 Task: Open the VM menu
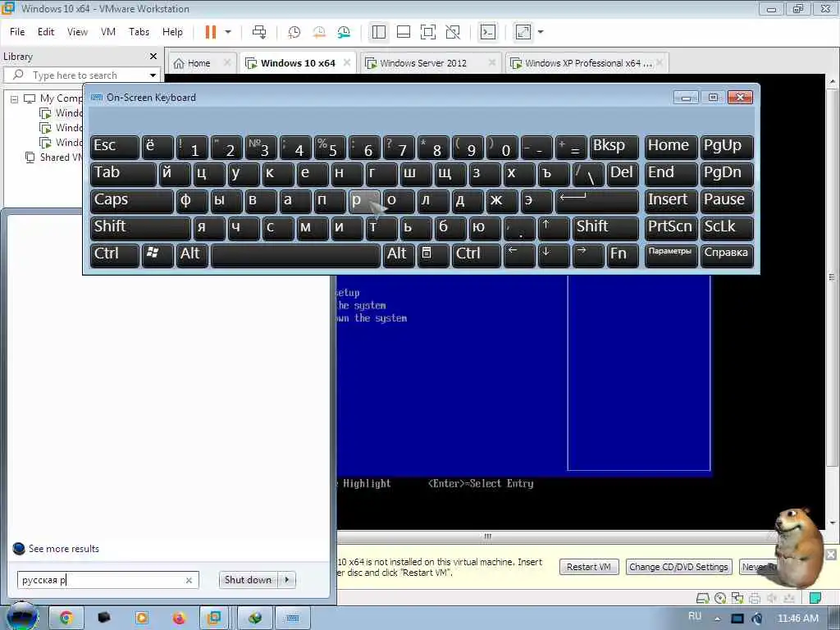tap(107, 32)
